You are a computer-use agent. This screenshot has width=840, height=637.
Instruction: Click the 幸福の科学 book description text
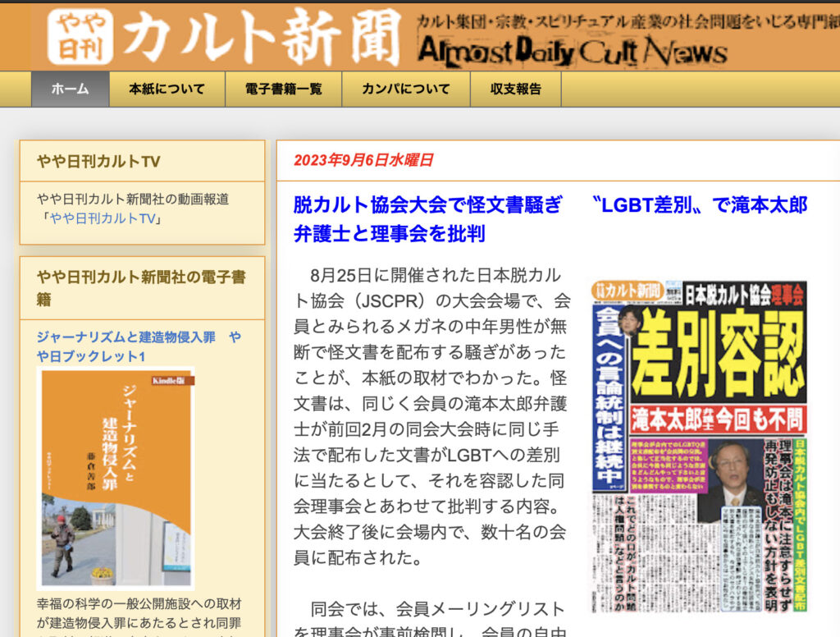click(139, 618)
